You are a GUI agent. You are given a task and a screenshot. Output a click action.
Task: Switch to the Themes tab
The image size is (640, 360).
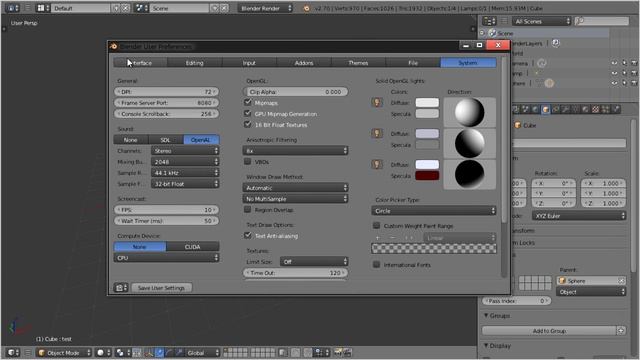[x=358, y=63]
